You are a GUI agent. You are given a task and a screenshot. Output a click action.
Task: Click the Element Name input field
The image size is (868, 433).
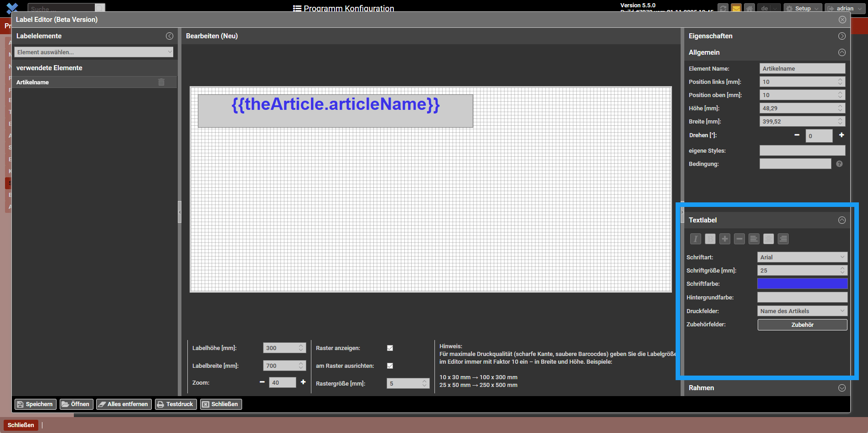(x=802, y=69)
